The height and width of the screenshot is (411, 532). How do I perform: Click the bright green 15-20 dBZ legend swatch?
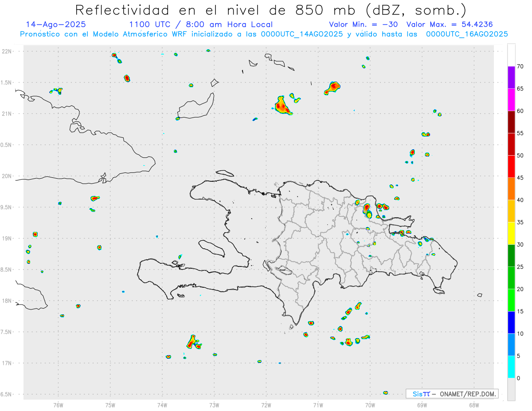coord(511,300)
